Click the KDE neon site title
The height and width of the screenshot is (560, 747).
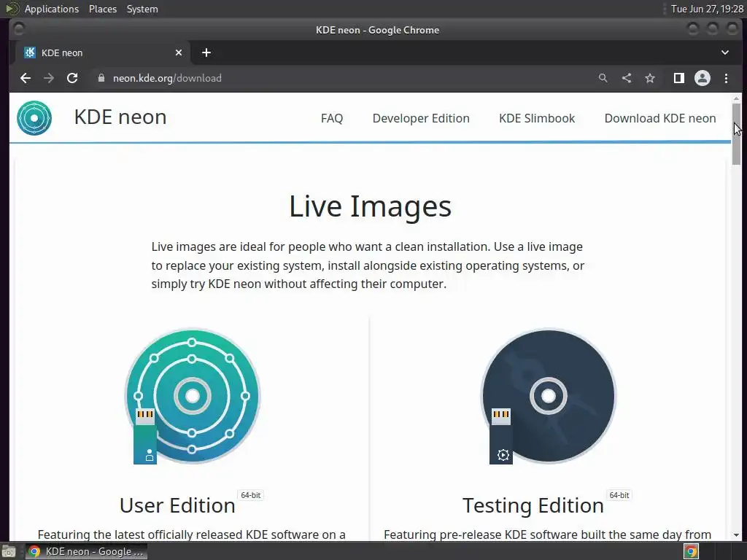pos(120,117)
